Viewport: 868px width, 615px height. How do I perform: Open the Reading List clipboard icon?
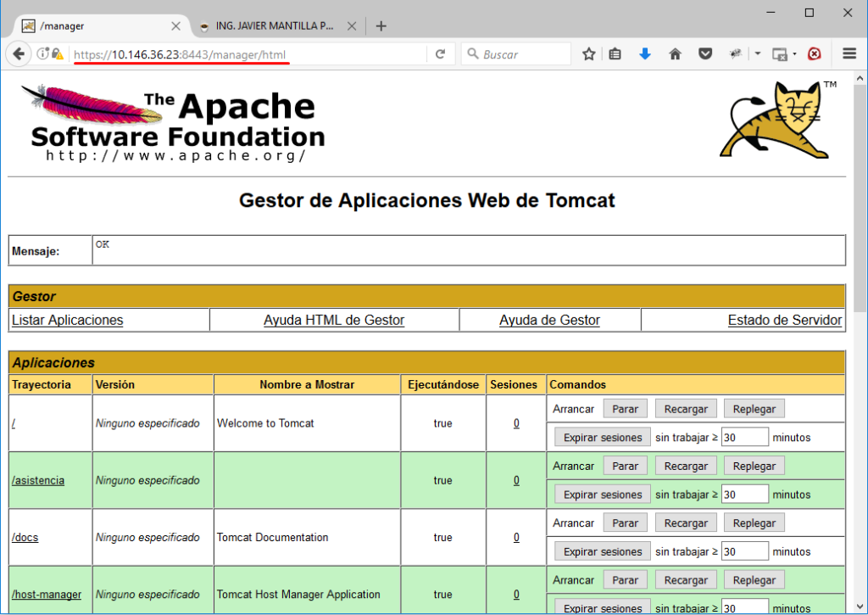615,53
